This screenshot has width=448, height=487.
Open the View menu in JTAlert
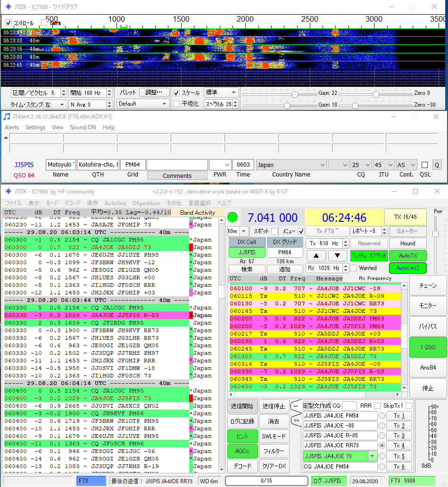(58, 127)
